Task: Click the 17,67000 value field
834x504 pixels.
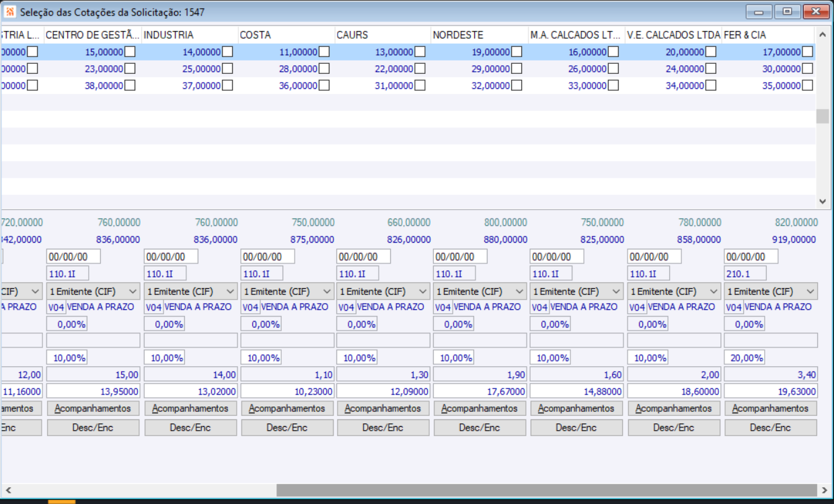Action: tap(480, 391)
